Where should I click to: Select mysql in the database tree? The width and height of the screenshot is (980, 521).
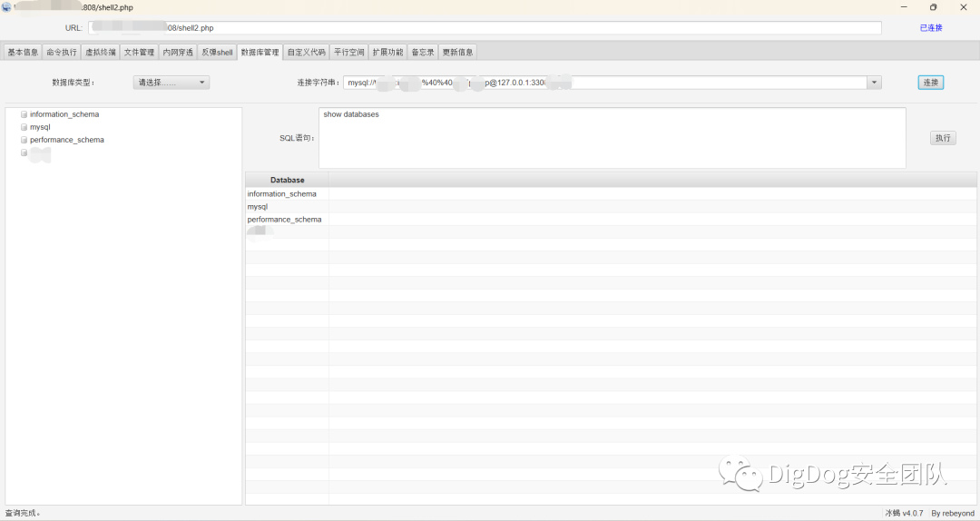[x=40, y=127]
